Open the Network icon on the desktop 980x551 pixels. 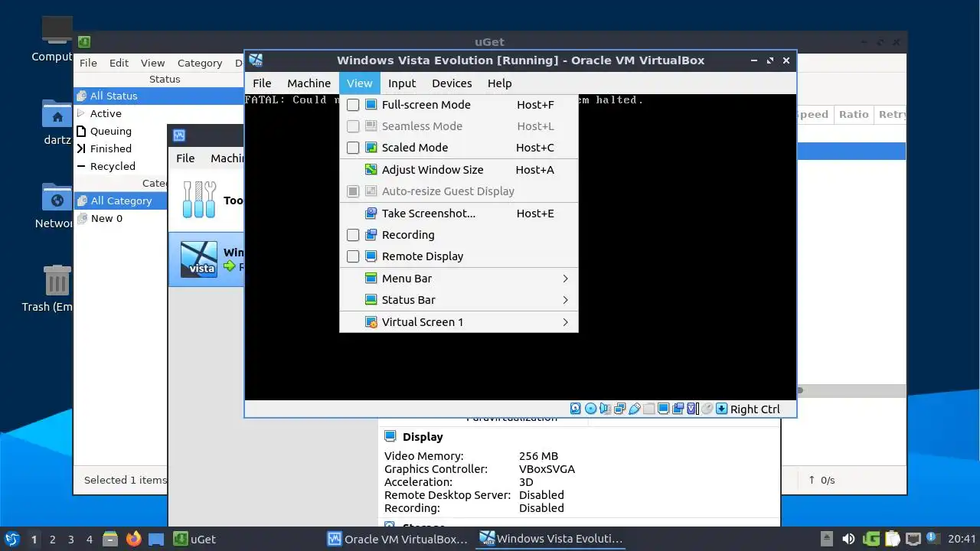pos(57,197)
